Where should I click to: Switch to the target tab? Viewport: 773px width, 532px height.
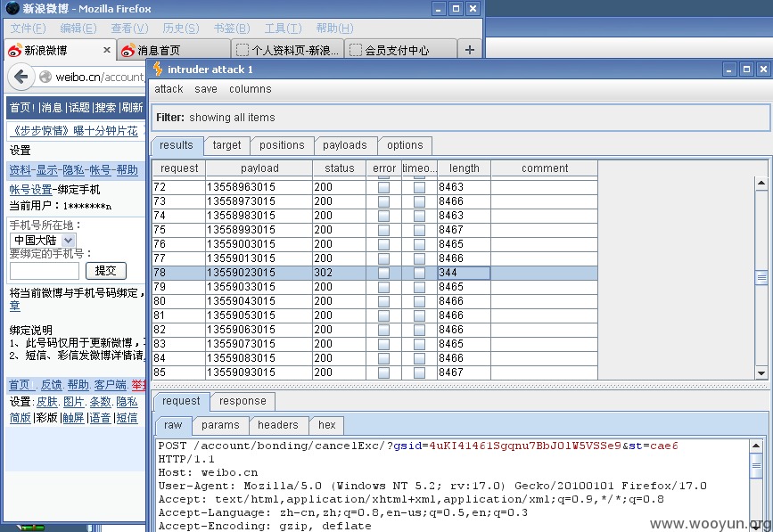(226, 145)
